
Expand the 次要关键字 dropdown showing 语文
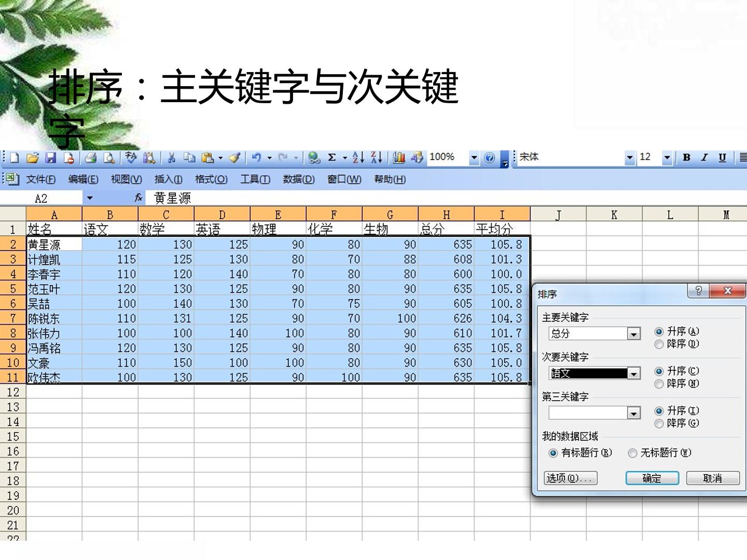(x=633, y=373)
